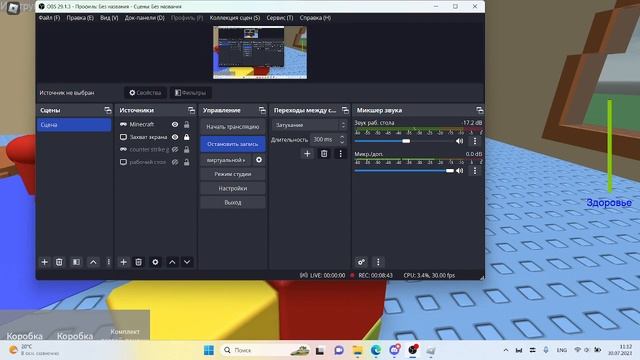Show hidden system tray icons chevron
This screenshot has height=360, width=640.
pyautogui.click(x=506, y=350)
